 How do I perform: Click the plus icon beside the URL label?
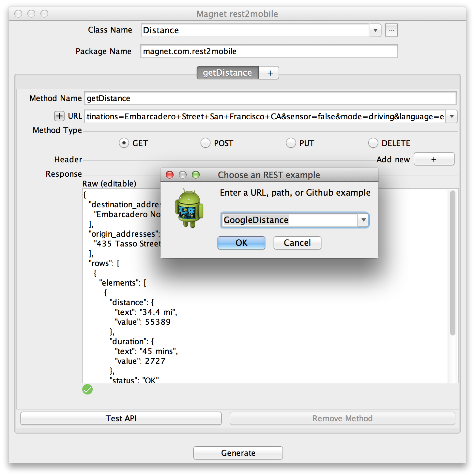tap(59, 116)
